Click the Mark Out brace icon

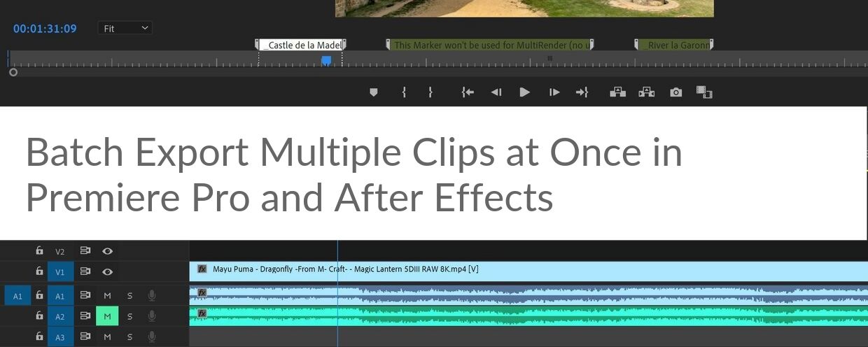click(x=430, y=92)
